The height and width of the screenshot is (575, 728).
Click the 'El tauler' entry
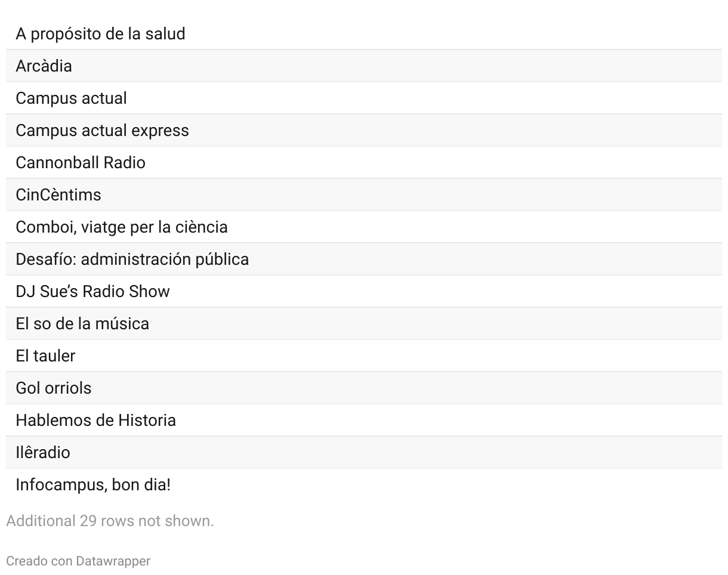(45, 356)
